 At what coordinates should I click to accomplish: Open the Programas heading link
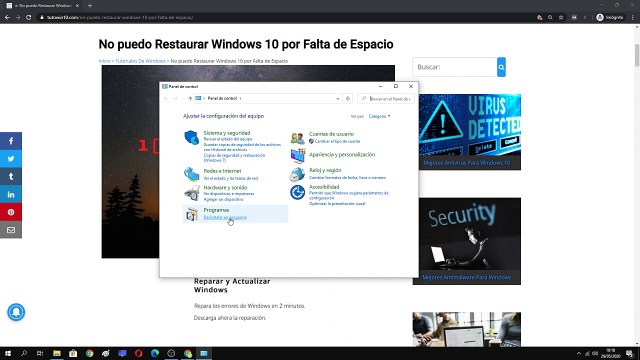(216, 210)
